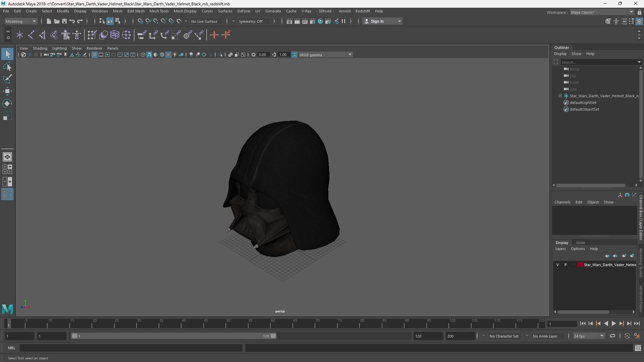Switch to the Anim layer tab
Image resolution: width=644 pixels, height=362 pixels.
pyautogui.click(x=580, y=243)
